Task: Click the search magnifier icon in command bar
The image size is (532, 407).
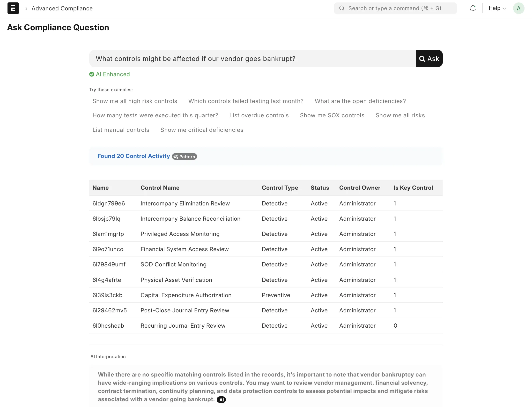Action: pos(342,8)
